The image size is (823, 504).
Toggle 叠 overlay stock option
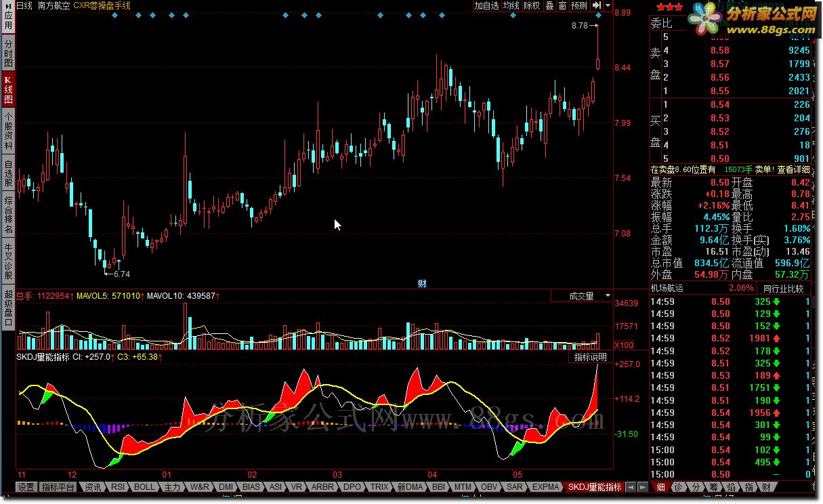click(x=549, y=5)
